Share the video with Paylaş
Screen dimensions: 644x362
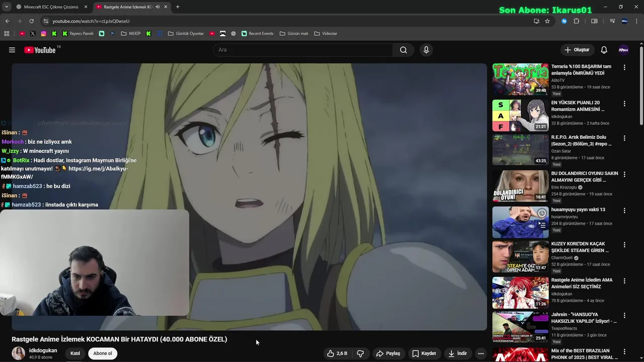(388, 353)
